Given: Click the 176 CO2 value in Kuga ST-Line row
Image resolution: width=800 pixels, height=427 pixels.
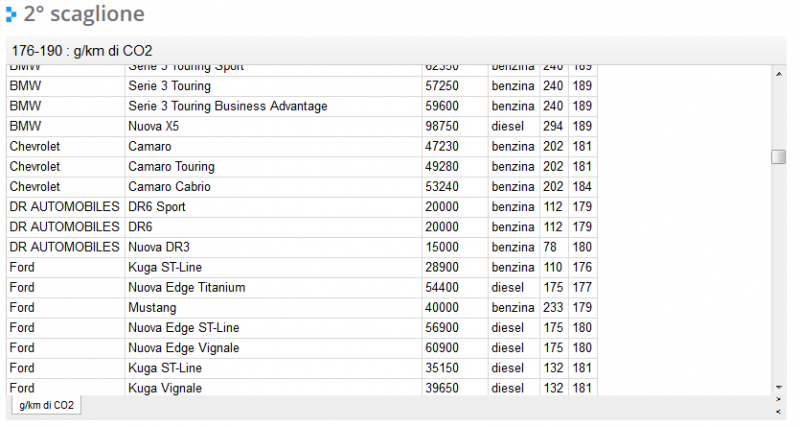Looking at the screenshot, I should click(x=583, y=267).
